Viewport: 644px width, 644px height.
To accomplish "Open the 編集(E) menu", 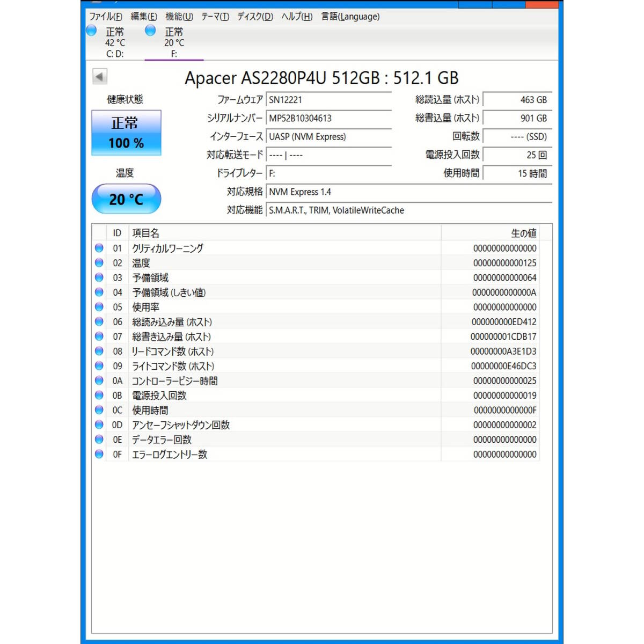I will pos(144,17).
